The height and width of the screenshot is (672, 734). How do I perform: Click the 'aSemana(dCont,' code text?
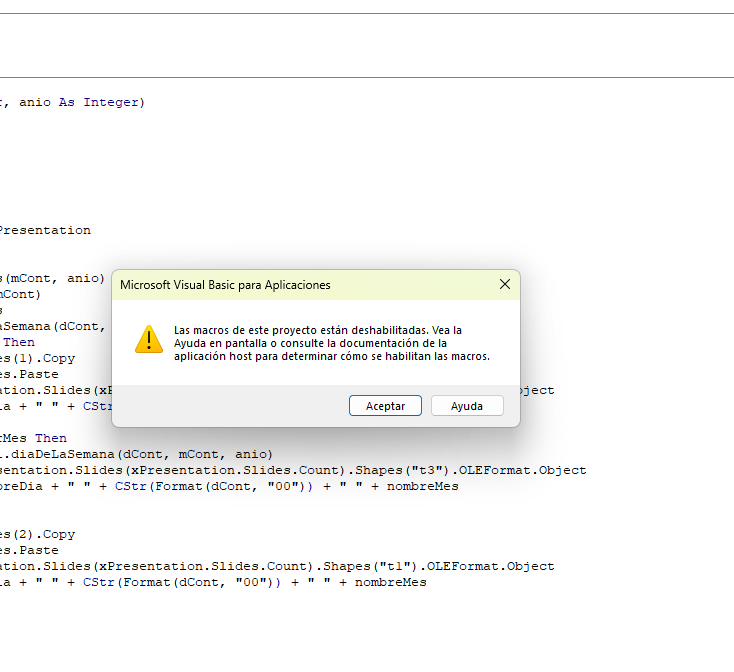tap(53, 326)
